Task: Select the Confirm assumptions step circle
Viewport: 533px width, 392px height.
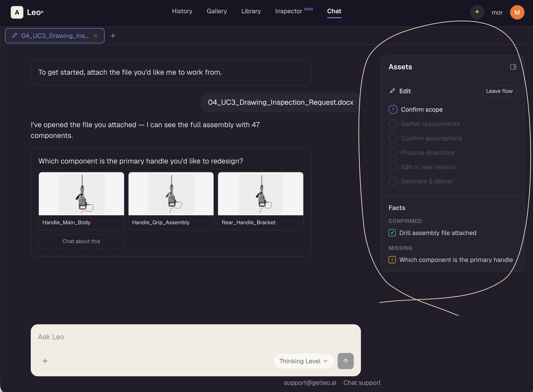Action: pyautogui.click(x=393, y=138)
